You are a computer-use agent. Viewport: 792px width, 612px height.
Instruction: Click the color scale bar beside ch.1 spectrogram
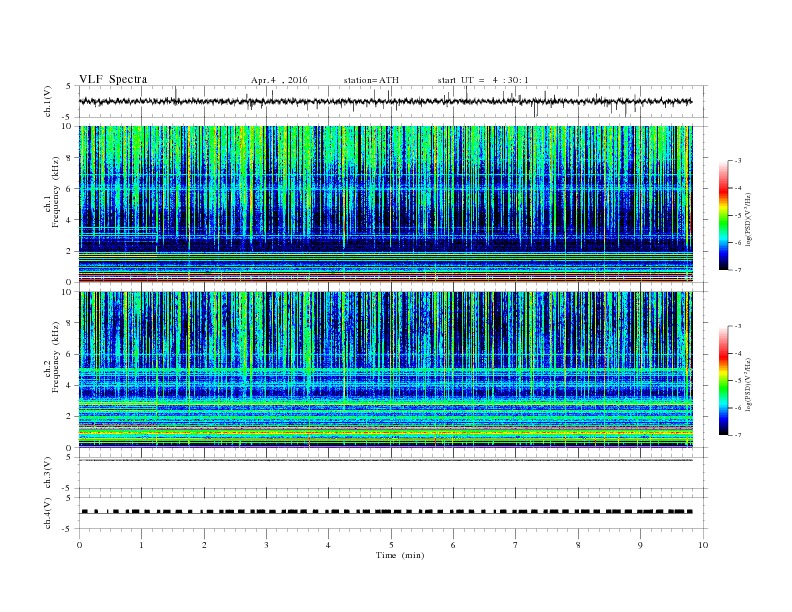click(723, 215)
